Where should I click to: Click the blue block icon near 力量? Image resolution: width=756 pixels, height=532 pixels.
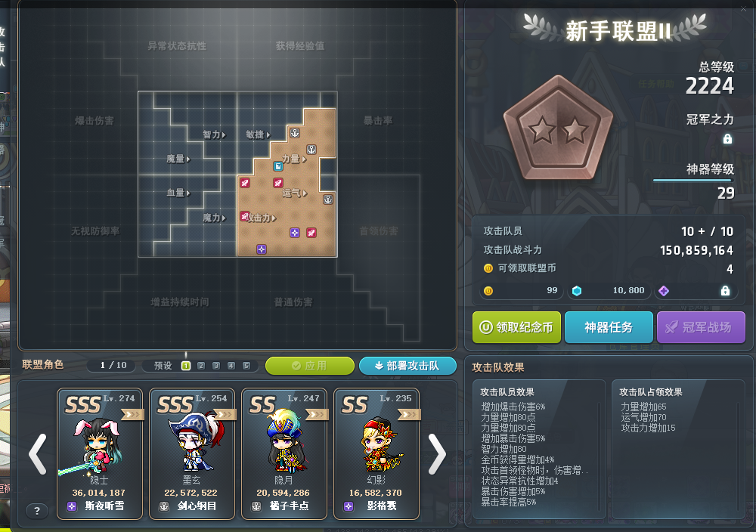[x=277, y=166]
